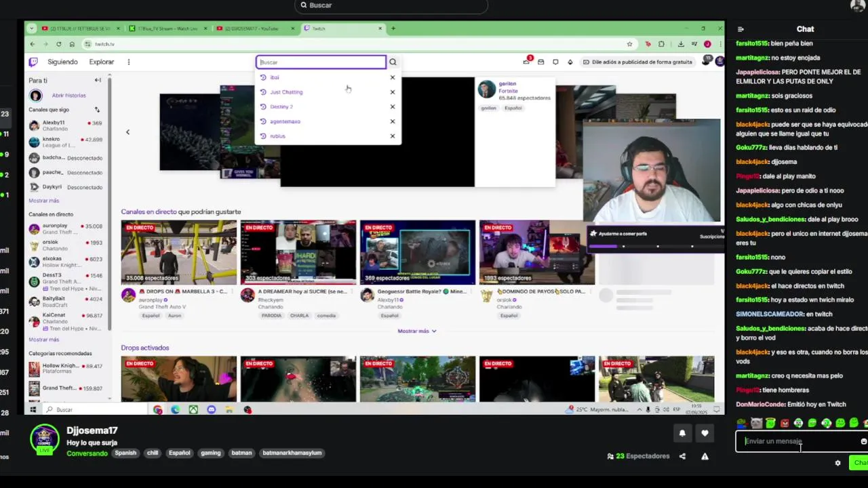This screenshot has width=868, height=488.
Task: Open the Twitch mail envelope icon
Action: click(540, 62)
